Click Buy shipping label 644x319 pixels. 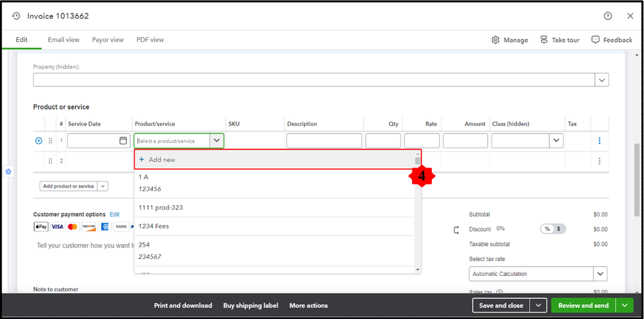coord(251,305)
